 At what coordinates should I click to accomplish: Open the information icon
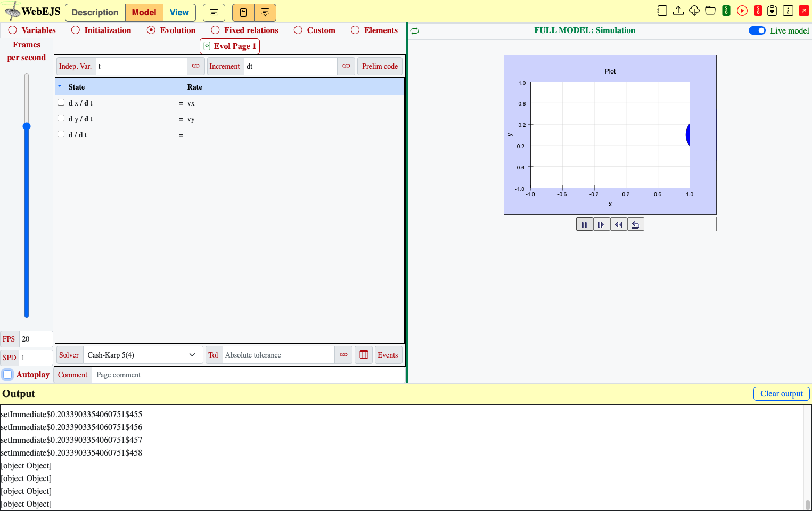(788, 11)
